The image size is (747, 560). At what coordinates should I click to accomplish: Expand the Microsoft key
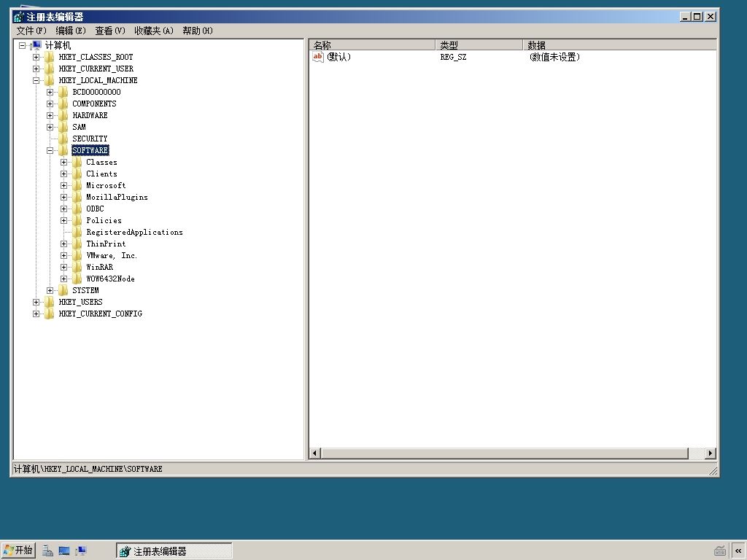tap(63, 186)
